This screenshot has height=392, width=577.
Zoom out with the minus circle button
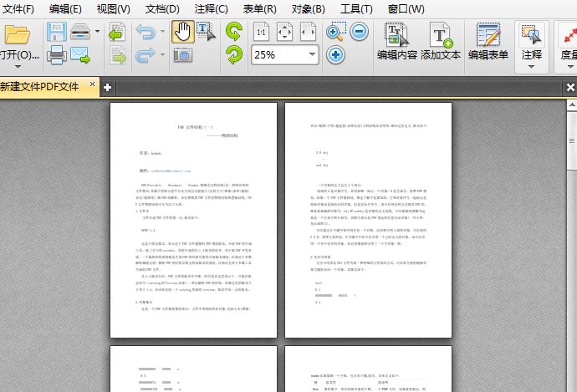coord(359,32)
